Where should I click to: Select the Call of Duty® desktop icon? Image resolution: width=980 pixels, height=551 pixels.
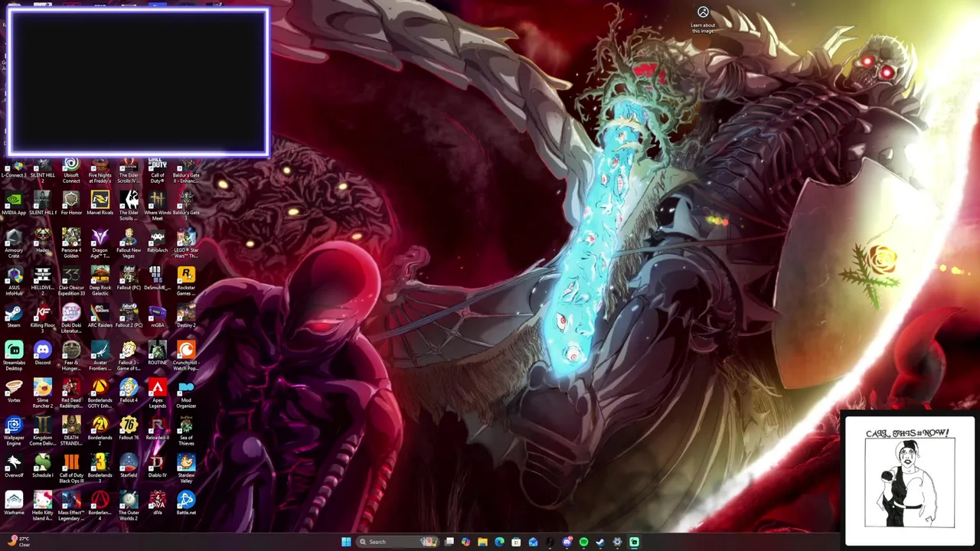coord(157,171)
